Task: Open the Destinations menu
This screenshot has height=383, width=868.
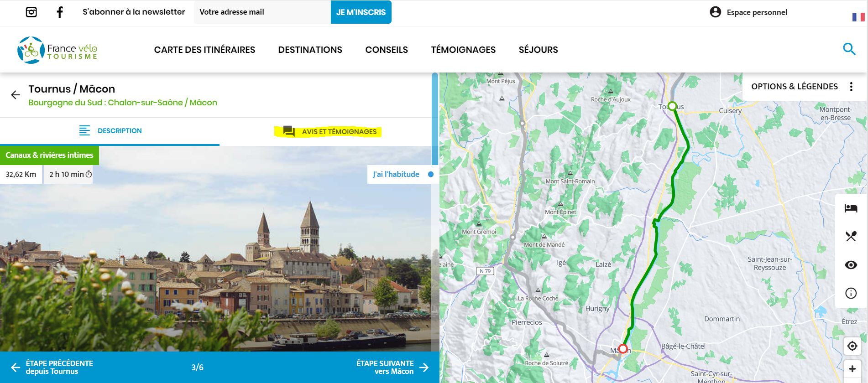Action: point(310,50)
